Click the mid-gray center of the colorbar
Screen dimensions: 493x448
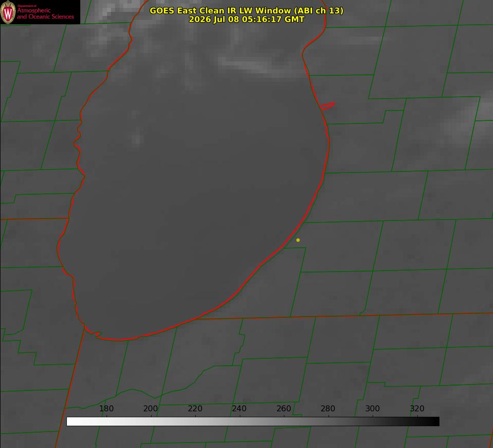pos(253,422)
